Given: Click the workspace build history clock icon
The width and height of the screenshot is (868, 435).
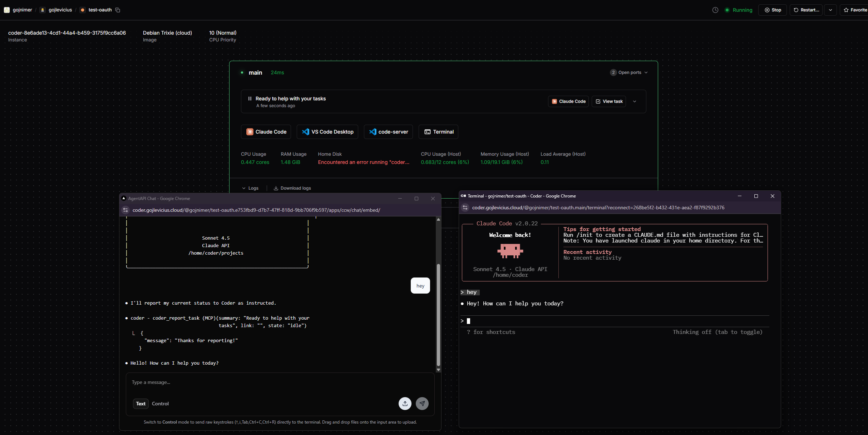Looking at the screenshot, I should 715,10.
